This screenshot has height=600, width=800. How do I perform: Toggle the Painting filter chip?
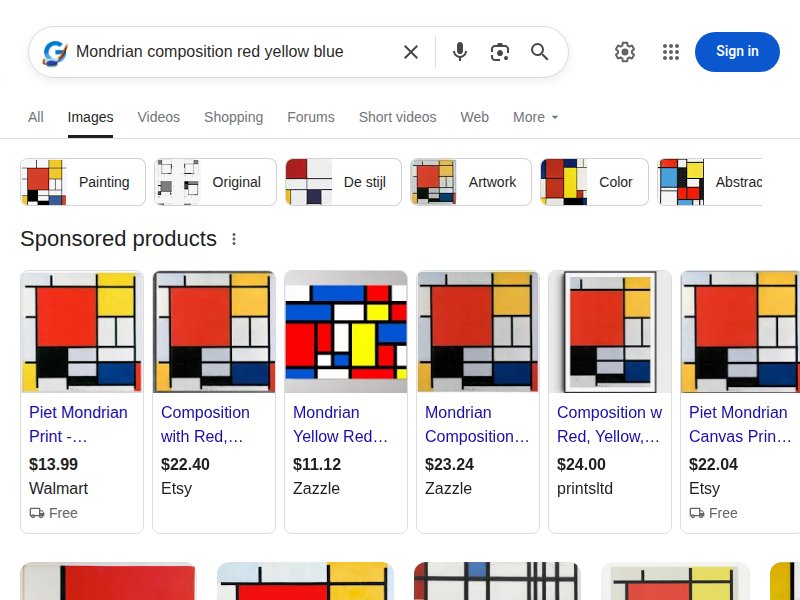click(82, 182)
